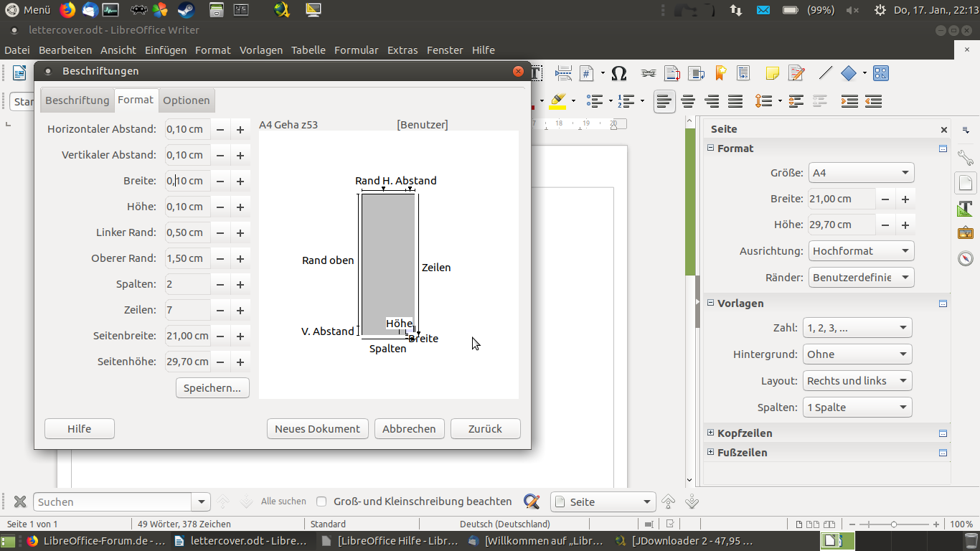Switch to book view in status bar
The height and width of the screenshot is (551, 980).
coord(829,524)
